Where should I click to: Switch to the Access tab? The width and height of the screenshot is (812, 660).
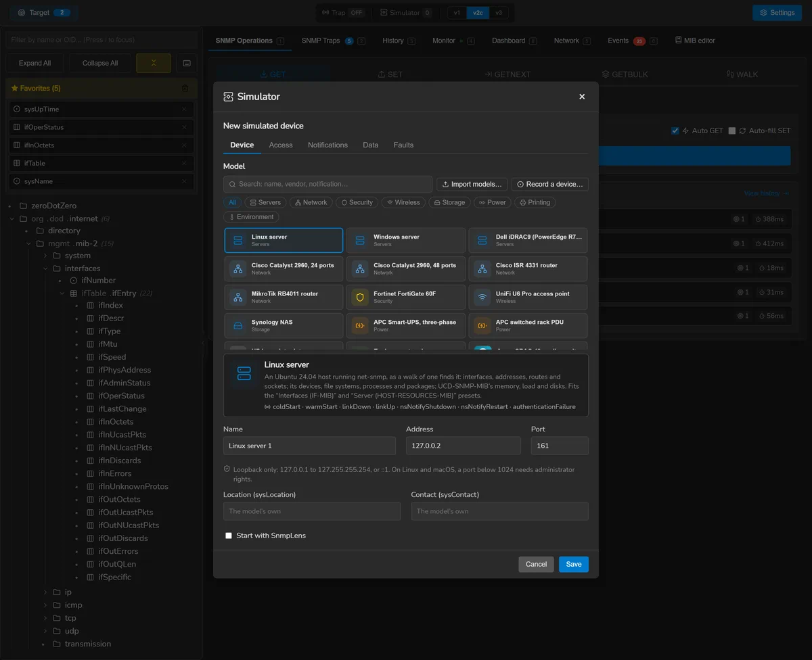coord(281,145)
